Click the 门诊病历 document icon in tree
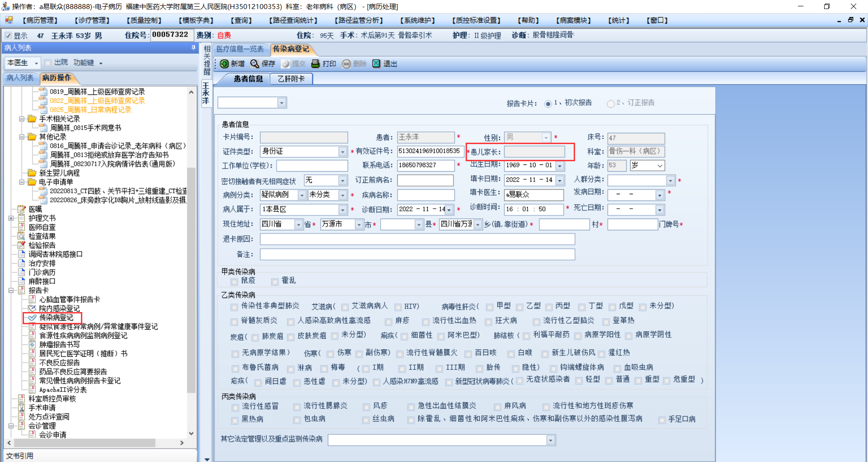This screenshot has height=462, width=868. pos(22,272)
